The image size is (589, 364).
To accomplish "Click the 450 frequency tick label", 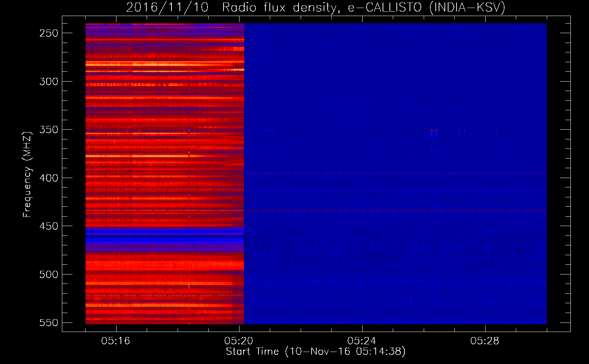I will click(x=49, y=226).
